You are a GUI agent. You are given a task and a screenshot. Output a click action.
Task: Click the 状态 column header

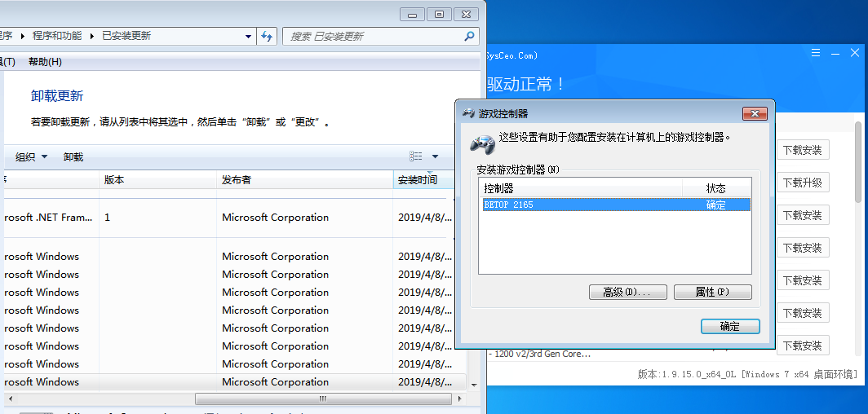coord(716,188)
